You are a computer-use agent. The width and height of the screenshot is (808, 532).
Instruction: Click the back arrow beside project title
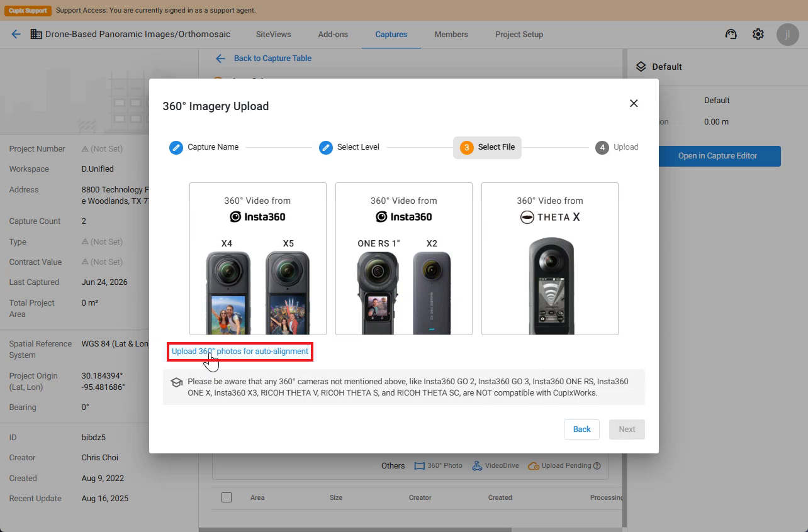tap(16, 35)
